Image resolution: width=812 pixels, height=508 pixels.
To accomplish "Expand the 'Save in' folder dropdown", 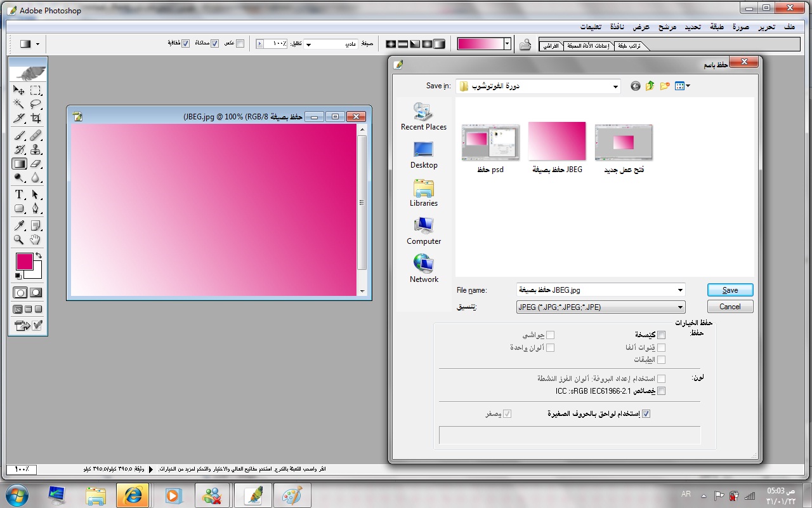I will (x=615, y=86).
